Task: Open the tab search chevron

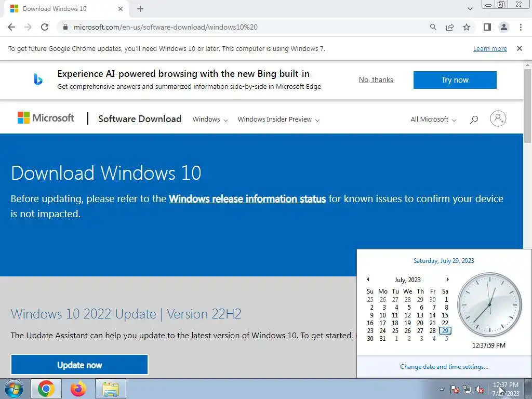Action: point(470,9)
